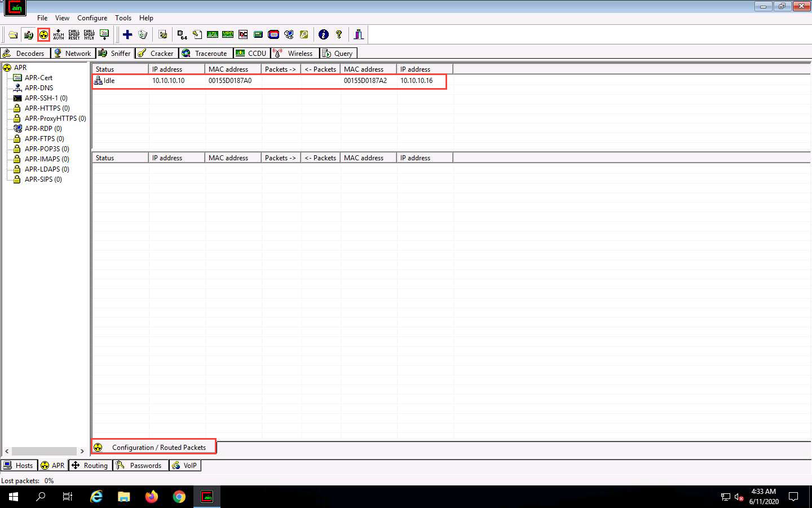The image size is (812, 508).
Task: Select the APR root tree node
Action: pos(20,67)
